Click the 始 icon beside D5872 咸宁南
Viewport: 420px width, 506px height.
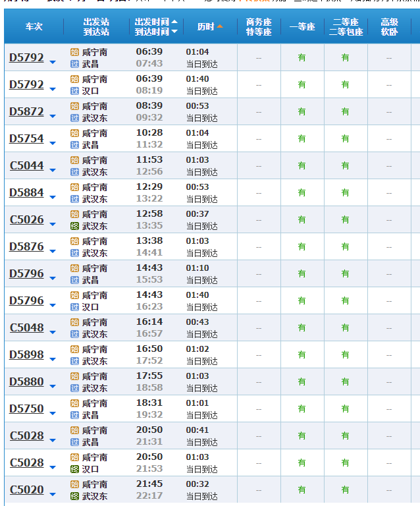[x=75, y=106]
